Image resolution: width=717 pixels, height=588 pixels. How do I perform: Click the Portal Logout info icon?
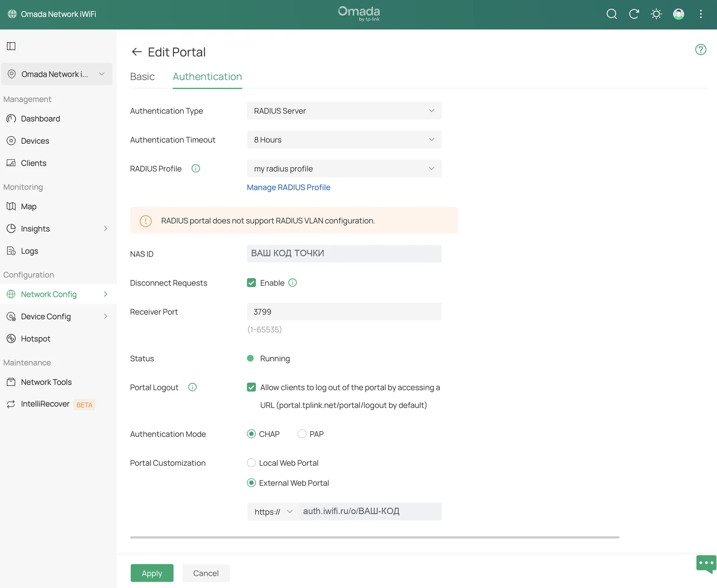[192, 387]
